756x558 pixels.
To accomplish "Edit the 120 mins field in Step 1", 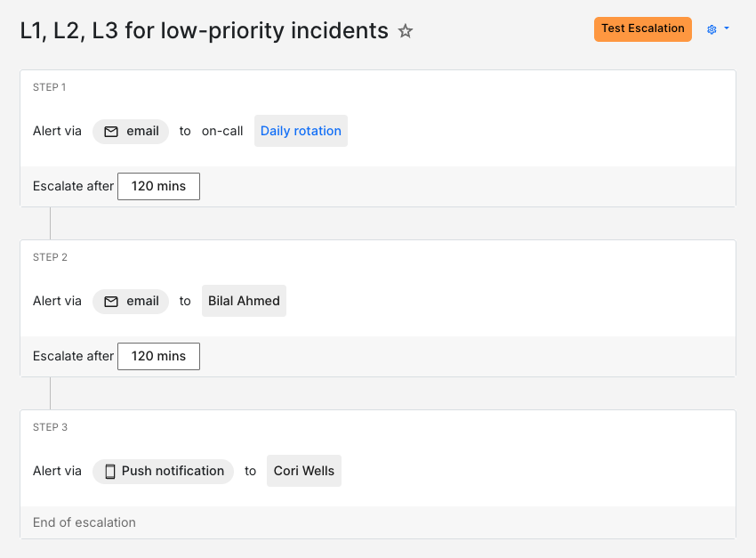I will point(158,186).
